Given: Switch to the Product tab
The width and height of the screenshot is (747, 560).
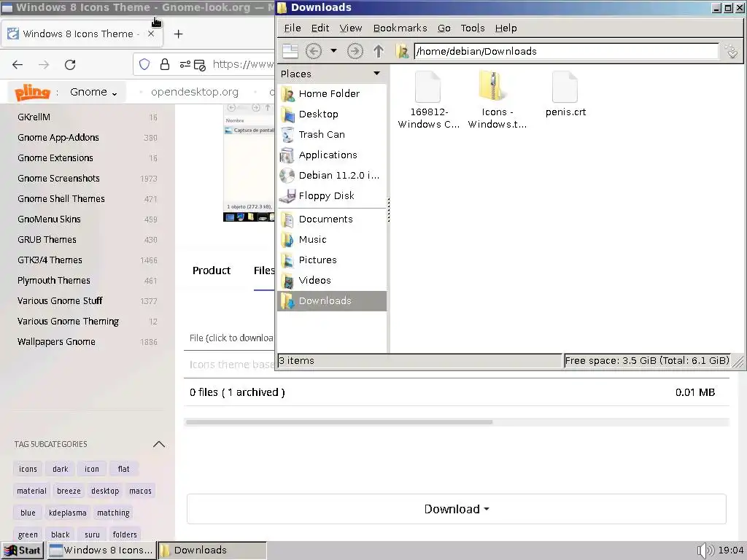Looking at the screenshot, I should coord(212,271).
